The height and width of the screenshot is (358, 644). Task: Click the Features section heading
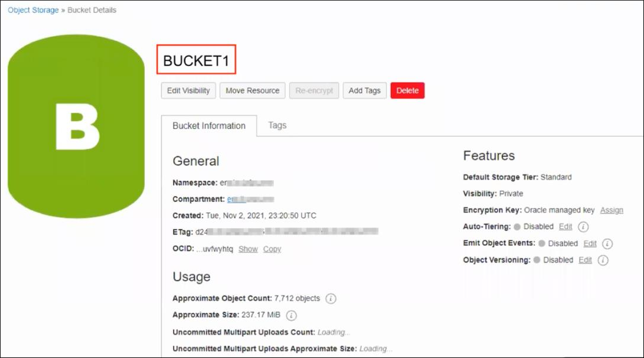tap(489, 156)
